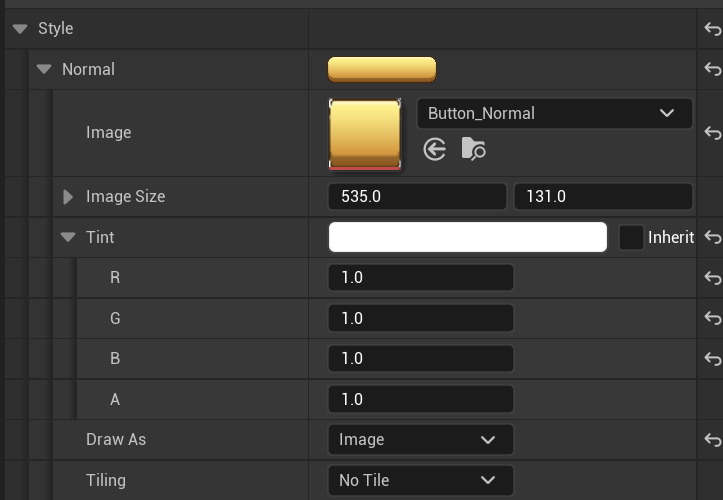
Task: Click the Button_Normal image thumbnail
Action: (365, 134)
